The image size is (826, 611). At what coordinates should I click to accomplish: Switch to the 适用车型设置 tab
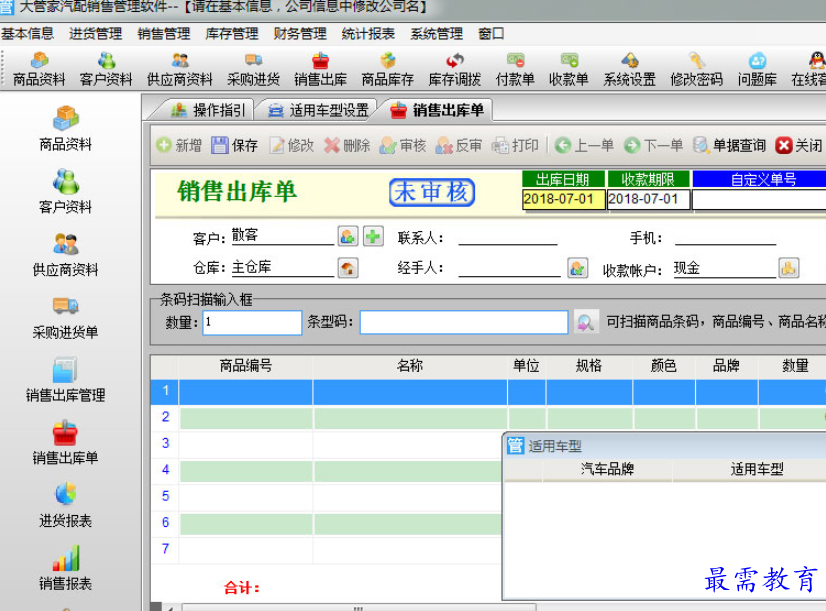(x=318, y=110)
